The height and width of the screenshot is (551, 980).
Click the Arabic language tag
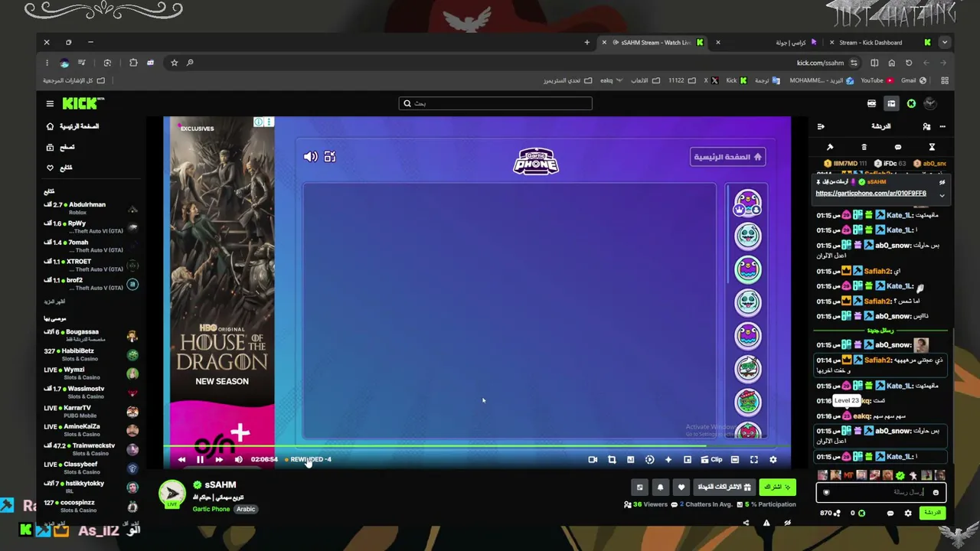coord(246,509)
